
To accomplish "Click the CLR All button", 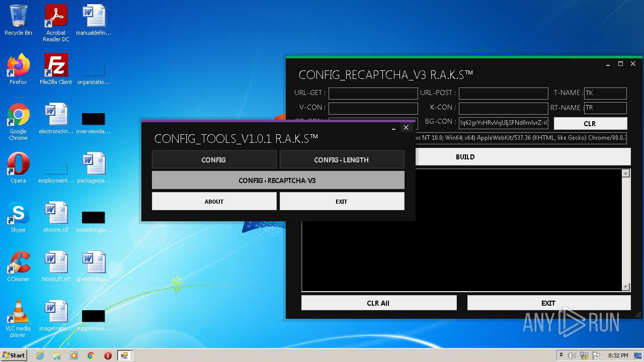I will click(378, 303).
